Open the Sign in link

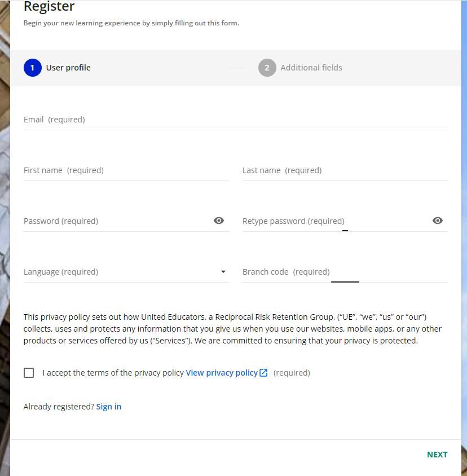[x=109, y=407]
